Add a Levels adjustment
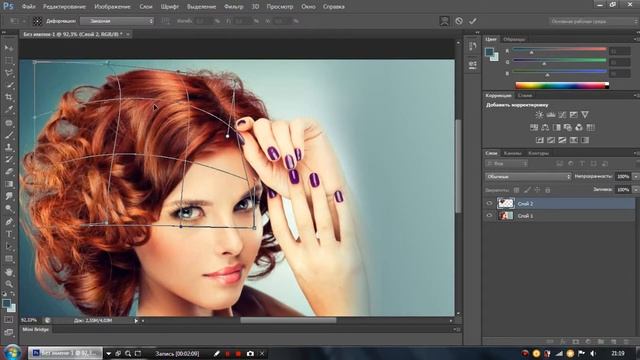The image size is (640, 360). point(551,115)
